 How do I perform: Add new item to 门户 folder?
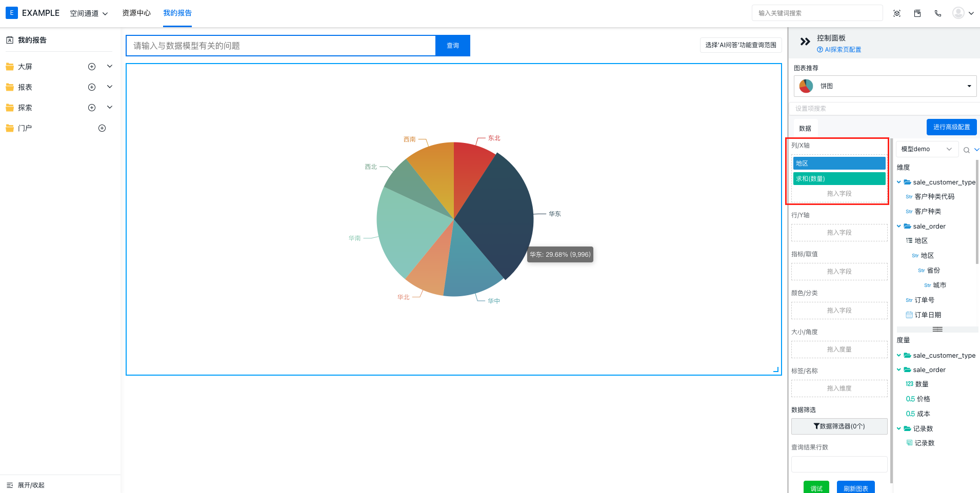[x=102, y=128]
